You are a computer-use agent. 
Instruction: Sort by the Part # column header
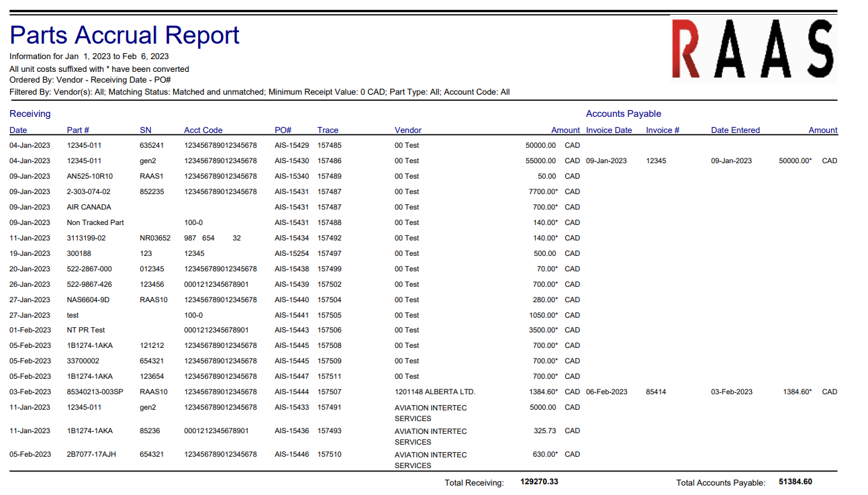pos(78,130)
